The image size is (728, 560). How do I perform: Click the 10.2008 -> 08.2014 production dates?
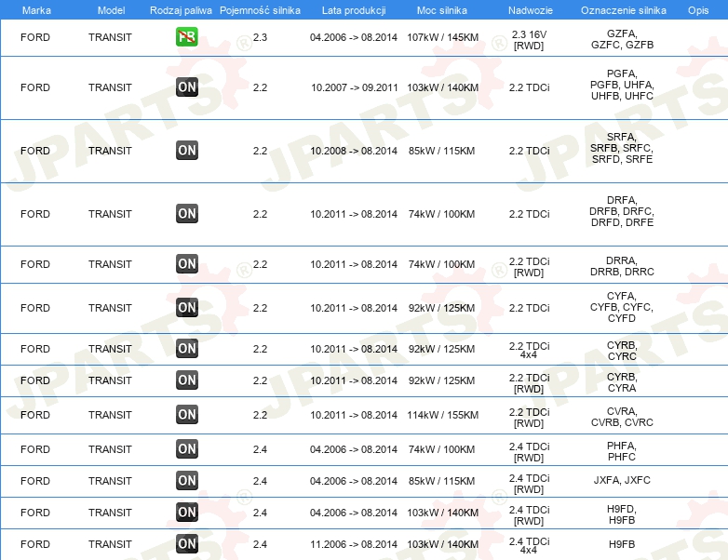tap(354, 151)
